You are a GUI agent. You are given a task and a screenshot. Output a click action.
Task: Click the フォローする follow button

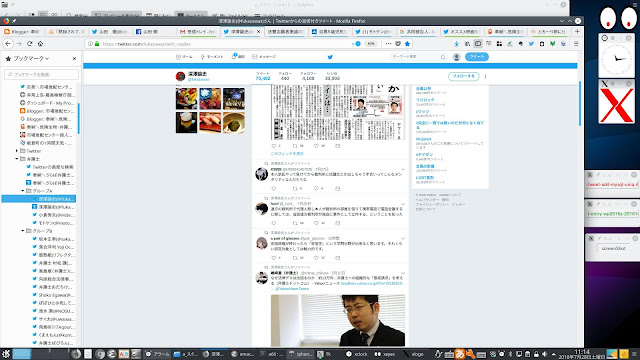pyautogui.click(x=463, y=76)
